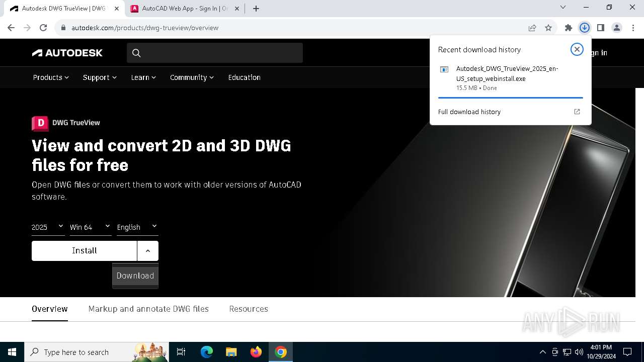
Task: Open the English language dropdown
Action: tap(137, 227)
